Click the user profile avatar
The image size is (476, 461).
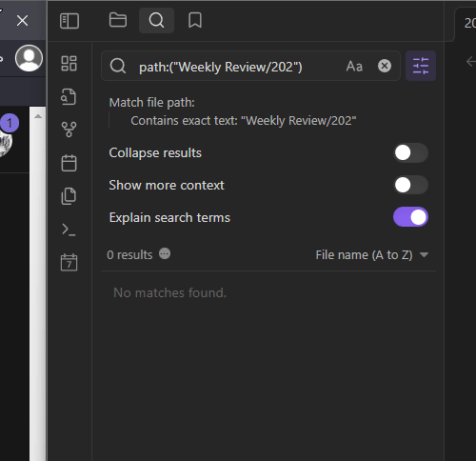[x=29, y=58]
